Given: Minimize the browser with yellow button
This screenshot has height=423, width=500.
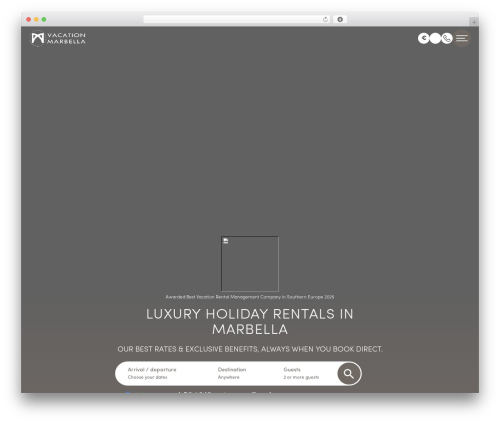Looking at the screenshot, I should (36, 19).
